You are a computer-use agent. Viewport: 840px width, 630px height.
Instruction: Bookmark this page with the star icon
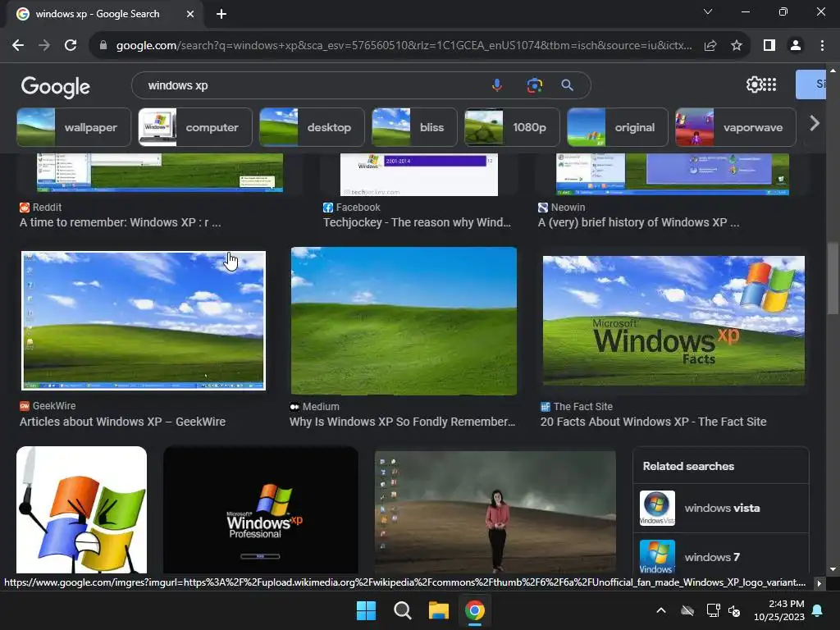(737, 46)
